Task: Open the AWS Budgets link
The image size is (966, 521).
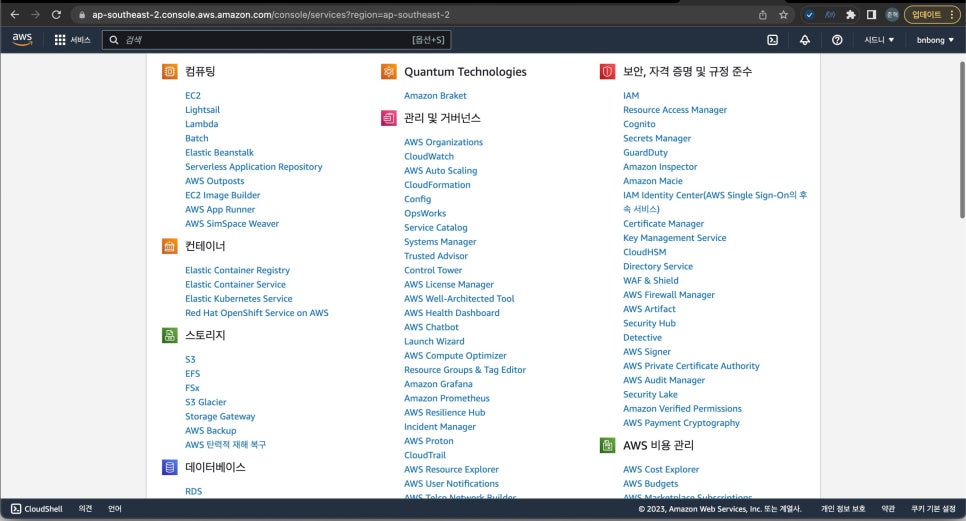Action: pyautogui.click(x=650, y=483)
